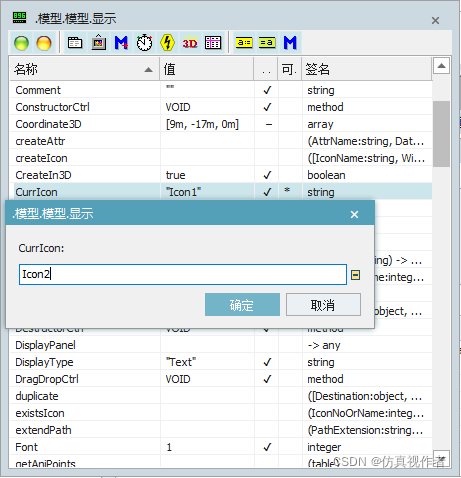This screenshot has width=461, height=478.
Task: Toggle inheritance checkmark in ConstructorCtrl row
Action: (267, 107)
